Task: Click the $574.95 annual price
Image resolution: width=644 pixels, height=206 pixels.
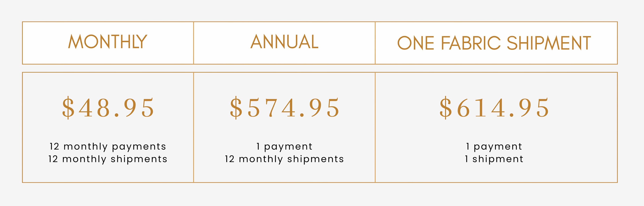Action: pos(285,108)
